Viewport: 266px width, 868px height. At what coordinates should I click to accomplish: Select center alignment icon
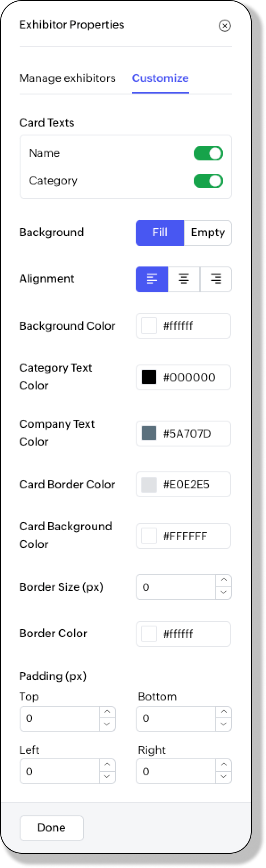point(184,279)
